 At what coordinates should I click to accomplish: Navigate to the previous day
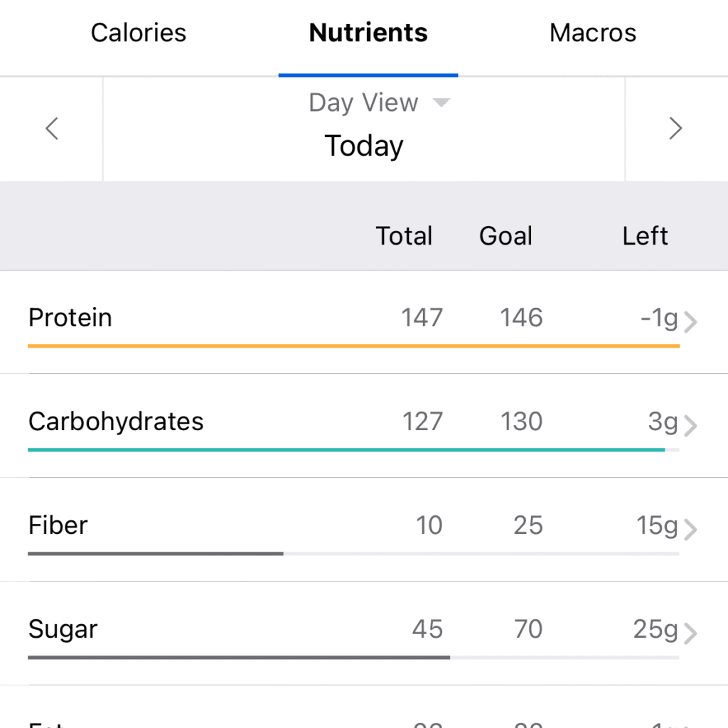point(50,129)
